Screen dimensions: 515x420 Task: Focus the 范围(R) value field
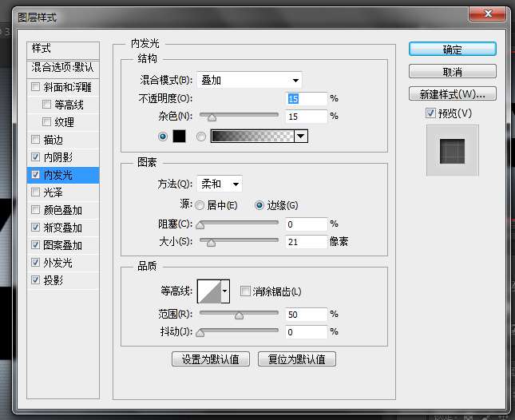pyautogui.click(x=307, y=315)
